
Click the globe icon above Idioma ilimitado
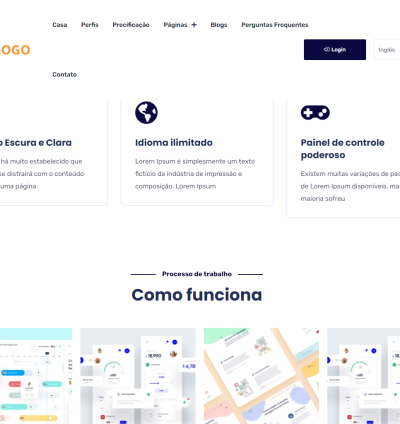coord(146,113)
